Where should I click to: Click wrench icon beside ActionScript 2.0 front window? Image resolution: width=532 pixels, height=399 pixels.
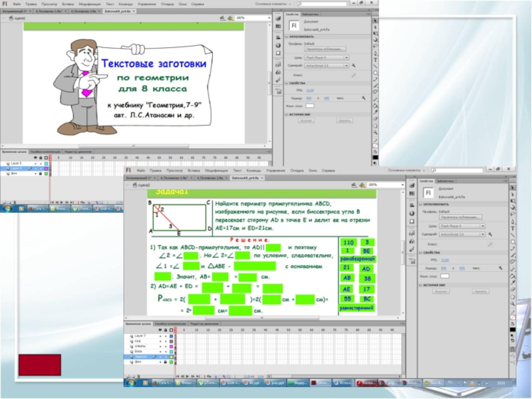[x=490, y=234]
